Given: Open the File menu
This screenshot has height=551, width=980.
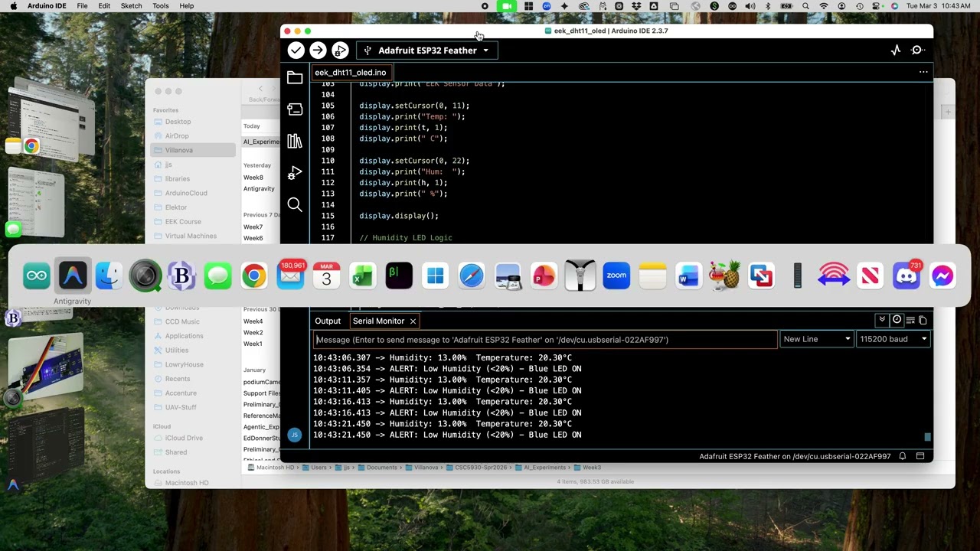Looking at the screenshot, I should [x=82, y=6].
